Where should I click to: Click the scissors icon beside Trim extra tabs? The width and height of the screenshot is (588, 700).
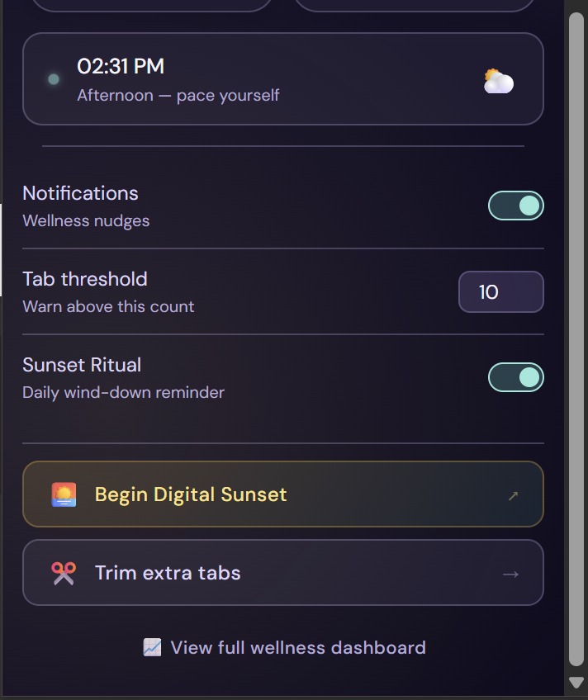coord(64,573)
